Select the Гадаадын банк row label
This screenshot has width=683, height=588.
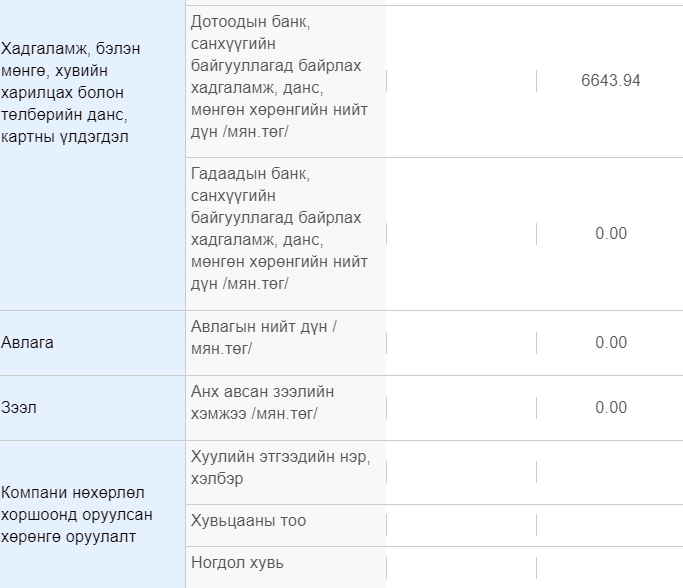(x=279, y=229)
